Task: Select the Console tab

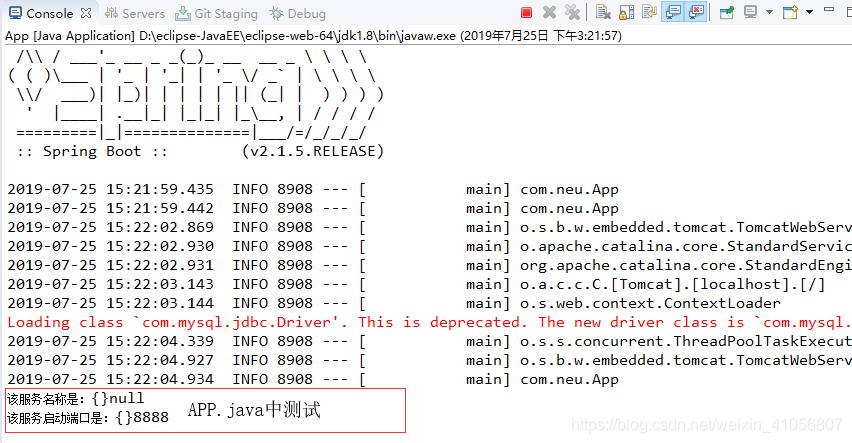Action: pyautogui.click(x=49, y=13)
